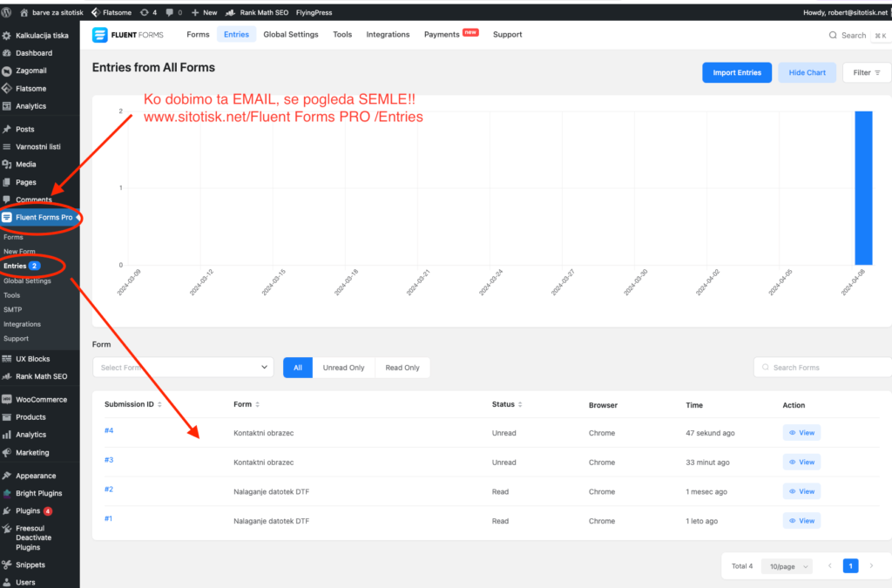Open Kalkulacija tiska sidebar item
Image resolution: width=892 pixels, height=588 pixels.
40,35
